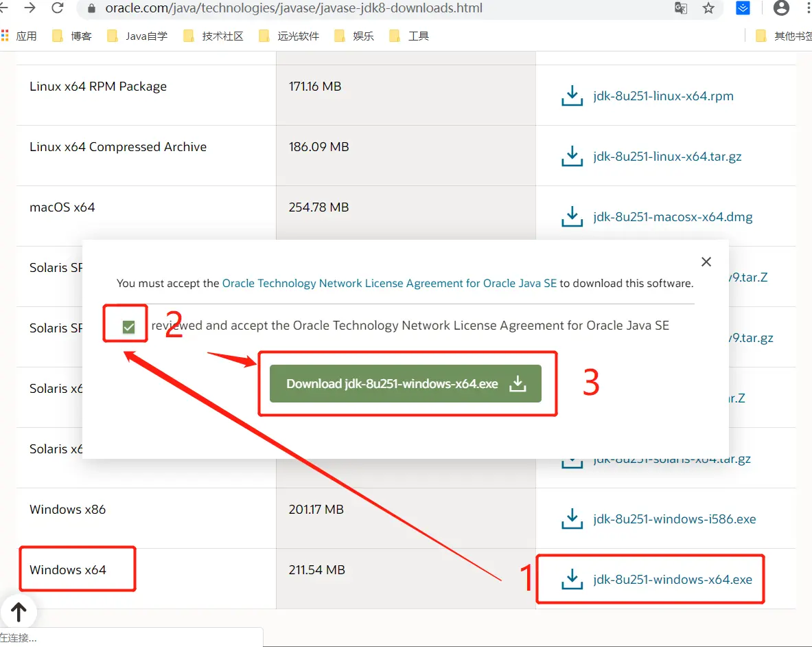
Task: Click the download icon for macosx-x64.dmg
Action: (x=572, y=216)
